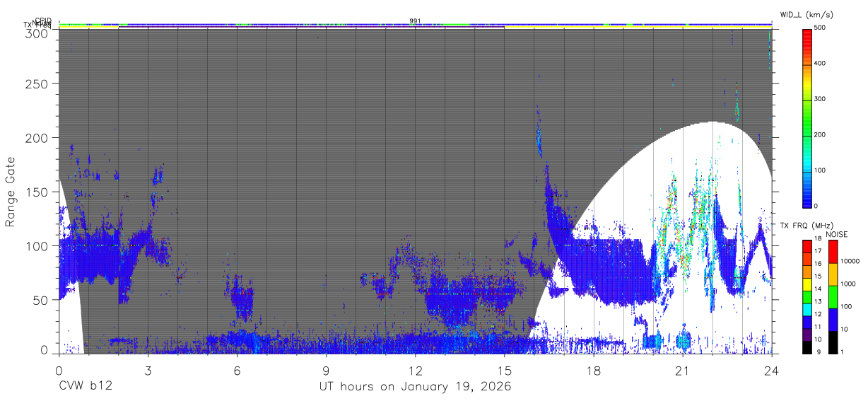This screenshot has width=868, height=401.
Task: Click the '11' label on the TX FRQ legend
Action: 818,327
